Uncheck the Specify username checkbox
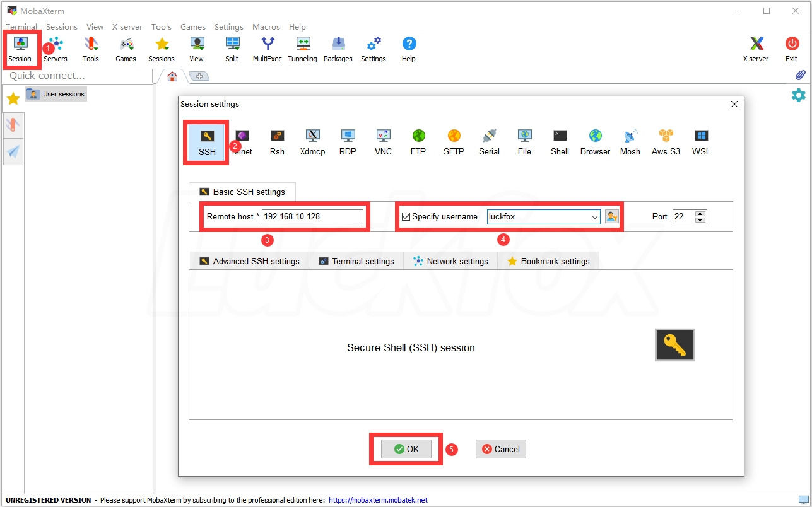Image resolution: width=812 pixels, height=507 pixels. [x=406, y=217]
